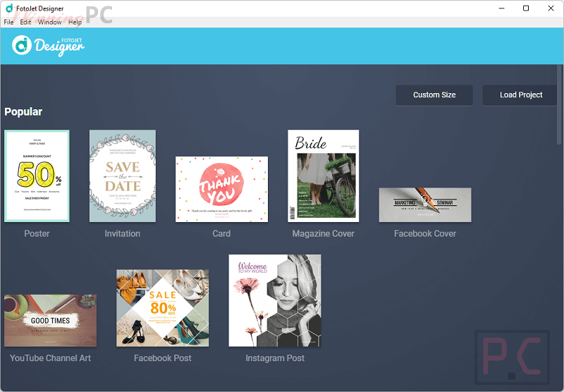Open the Window menu
The height and width of the screenshot is (392, 564).
49,23
